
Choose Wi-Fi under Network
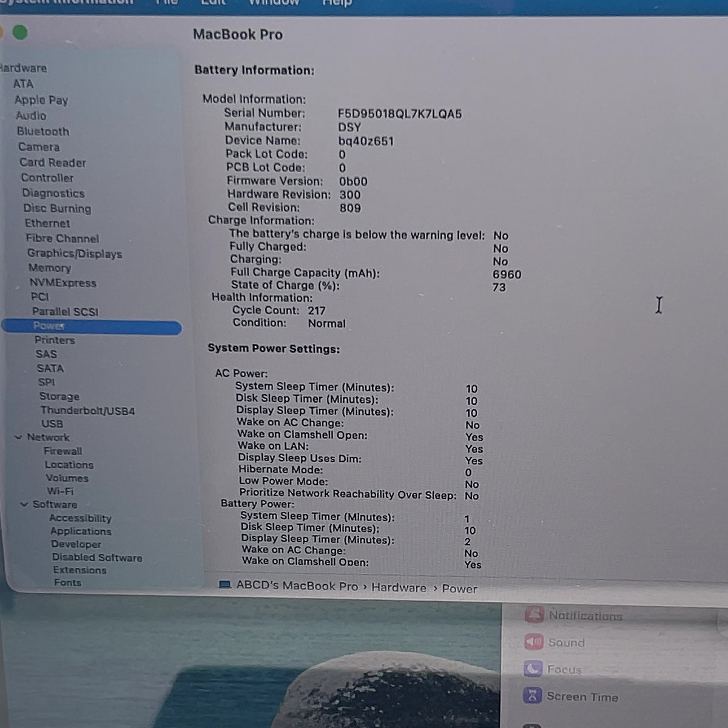60,491
